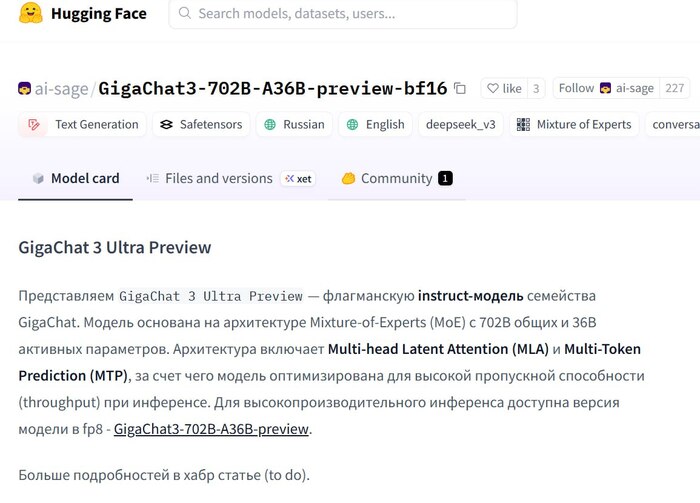Select the deepseek_v3 tag

coord(461,125)
